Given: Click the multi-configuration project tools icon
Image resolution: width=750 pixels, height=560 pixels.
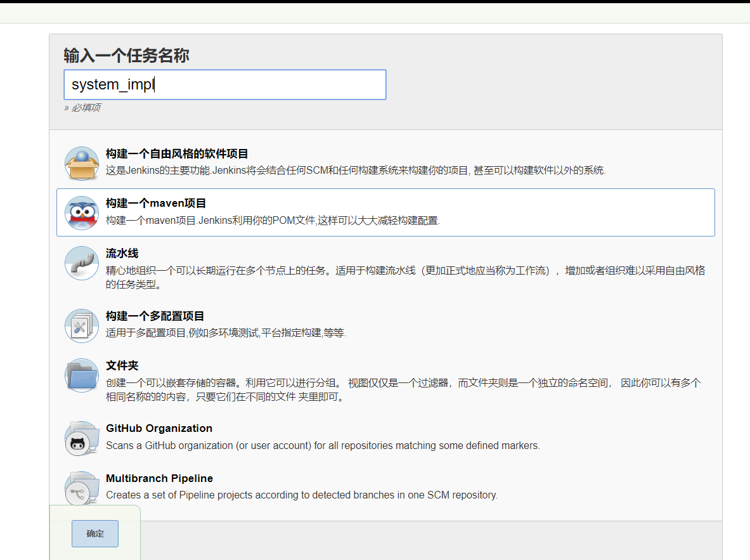Looking at the screenshot, I should (81, 325).
